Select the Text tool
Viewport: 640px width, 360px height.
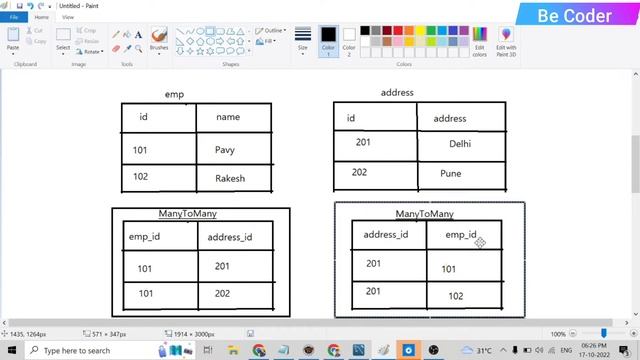138,35
